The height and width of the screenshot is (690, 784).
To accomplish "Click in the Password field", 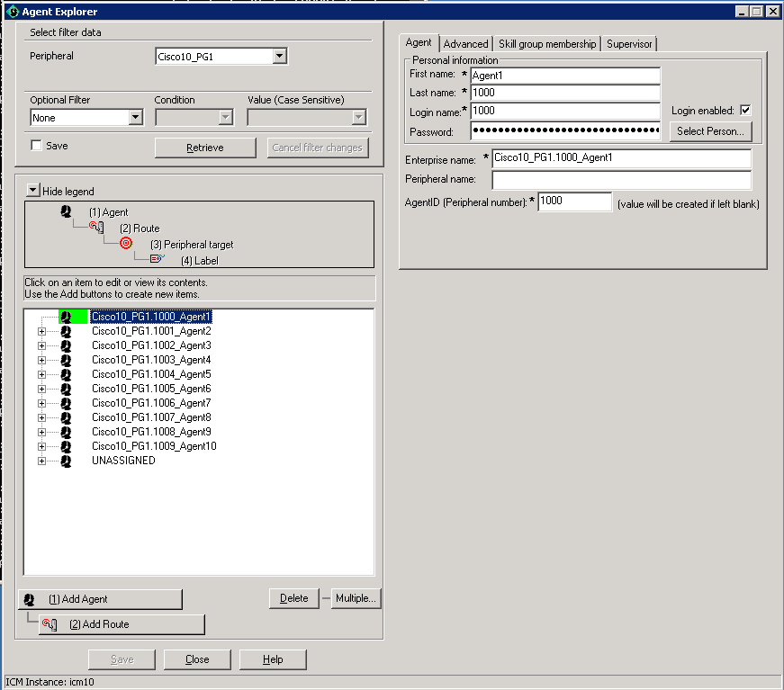I will pos(565,131).
